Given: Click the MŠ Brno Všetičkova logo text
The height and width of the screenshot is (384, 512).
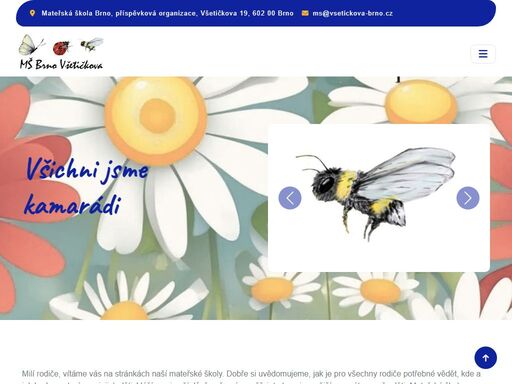Looking at the screenshot, I should 61,64.
